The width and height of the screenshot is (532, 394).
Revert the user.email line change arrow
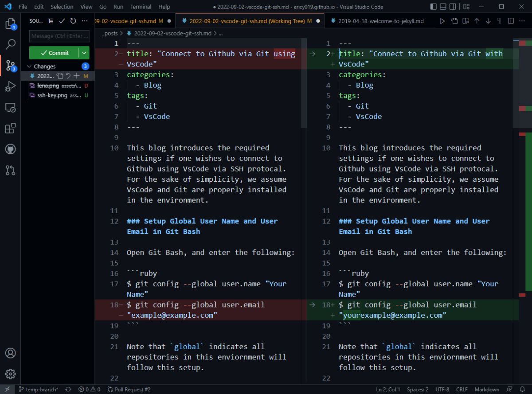[312, 305]
